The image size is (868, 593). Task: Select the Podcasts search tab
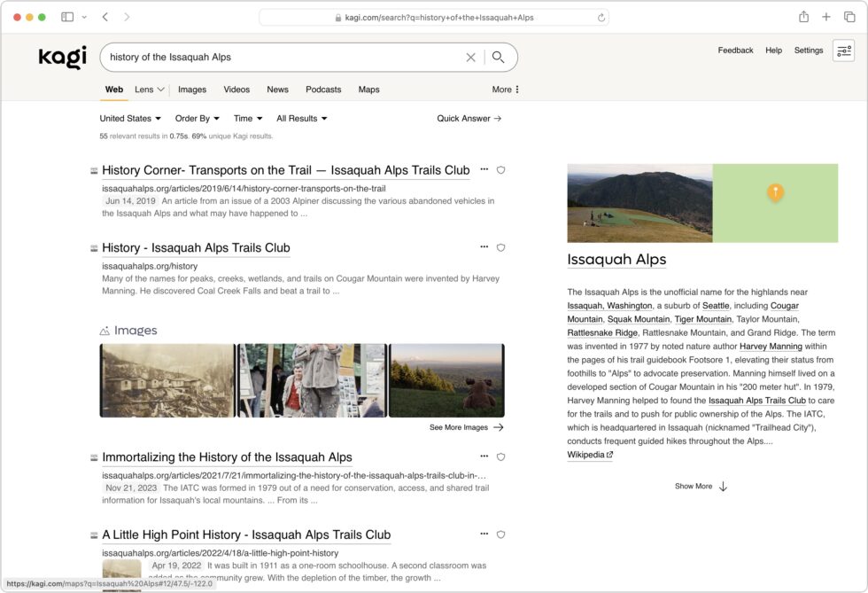(323, 90)
